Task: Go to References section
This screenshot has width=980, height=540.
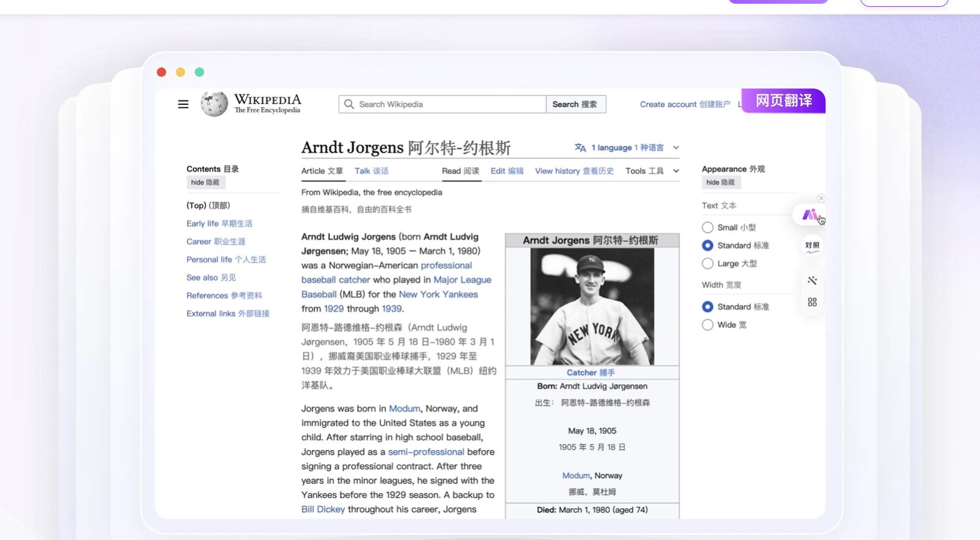Action: pos(224,296)
